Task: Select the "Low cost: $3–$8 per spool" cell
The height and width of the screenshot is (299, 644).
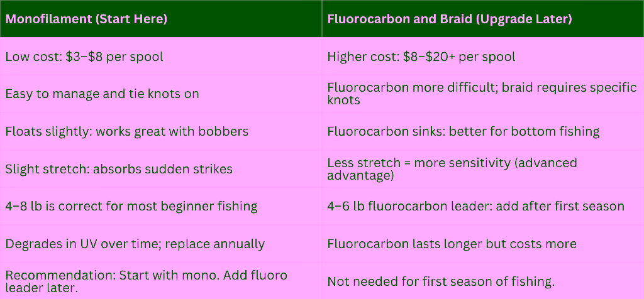Action: [x=84, y=57]
